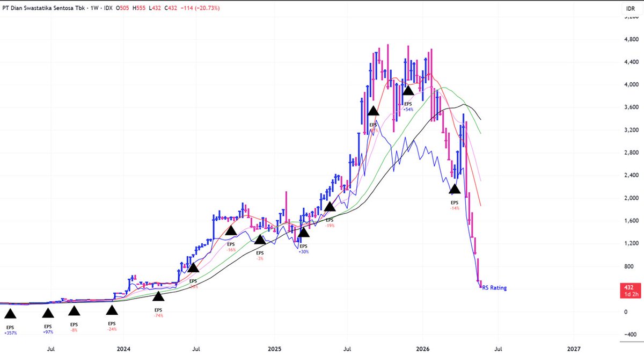Click the EPS +97% earnings marker triangle
Screen dimensions: 644x355
(48, 314)
